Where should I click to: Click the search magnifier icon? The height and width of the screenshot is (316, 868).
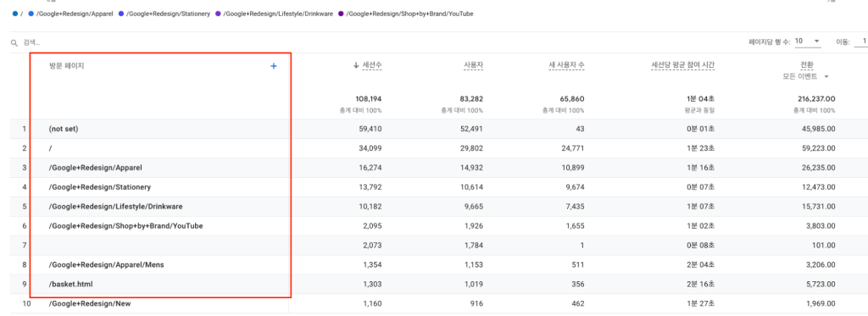(x=14, y=42)
